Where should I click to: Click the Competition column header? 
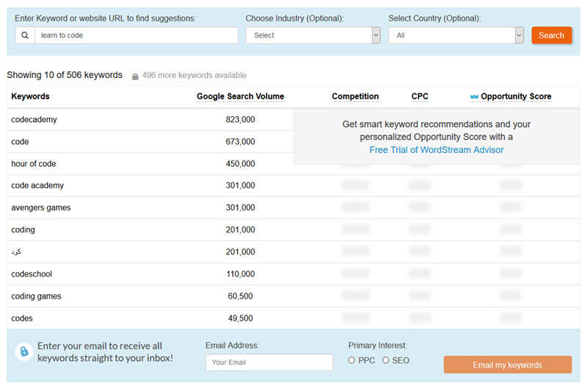point(355,96)
